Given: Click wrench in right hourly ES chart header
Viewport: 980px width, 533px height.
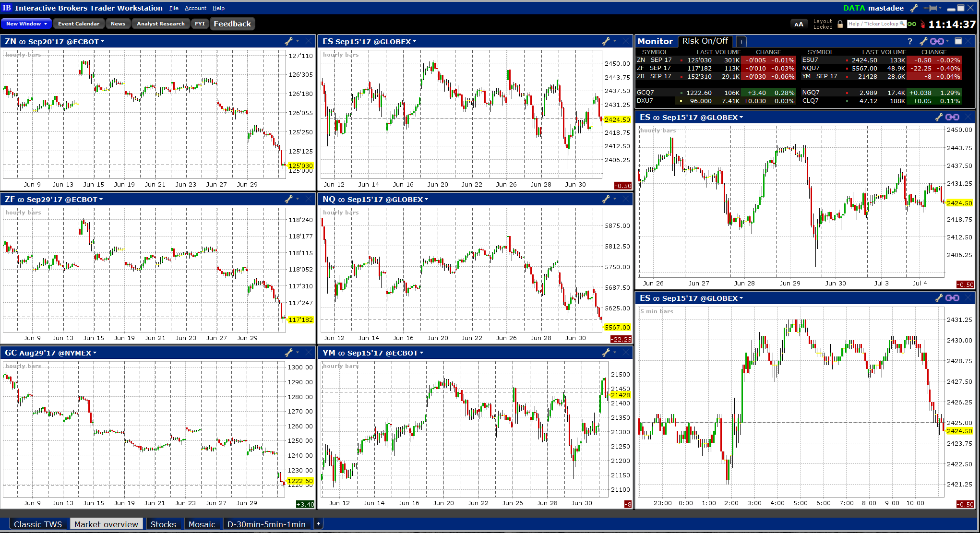Looking at the screenshot, I should tap(939, 117).
